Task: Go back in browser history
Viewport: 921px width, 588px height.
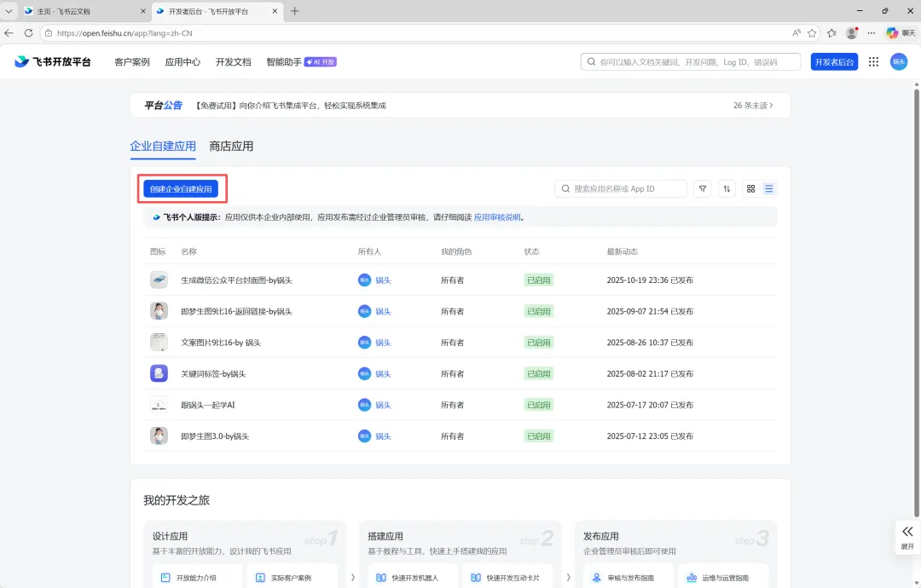Action: tap(9, 33)
